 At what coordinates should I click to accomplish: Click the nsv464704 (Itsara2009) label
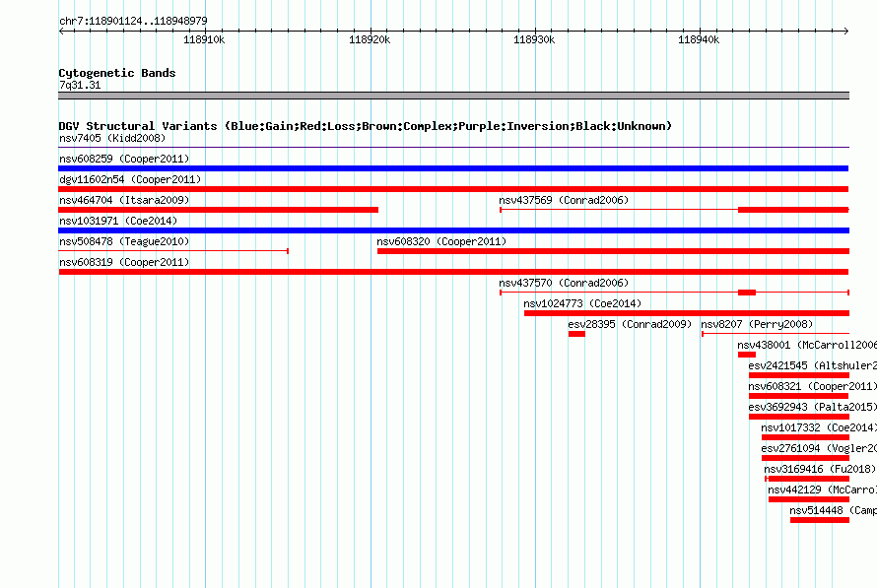click(x=124, y=200)
